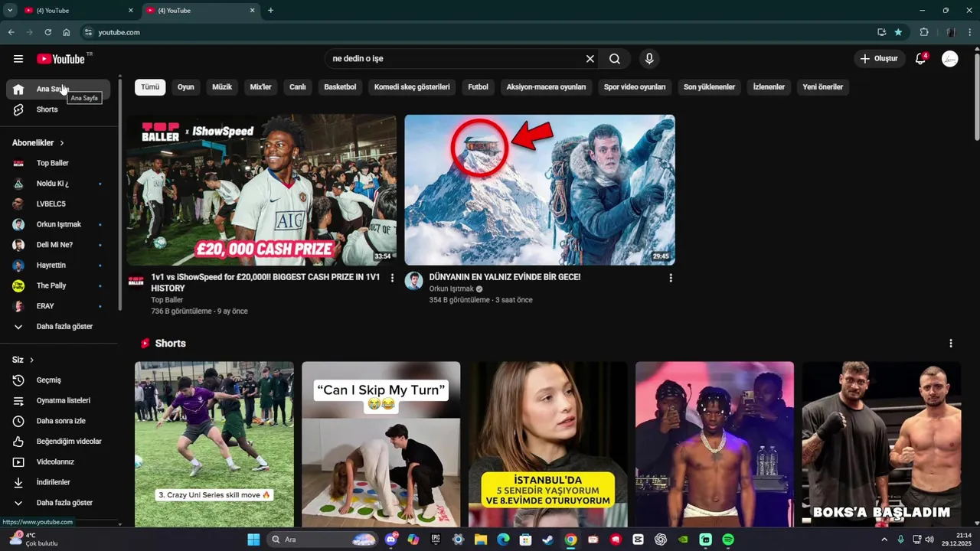Open Shorts shelf more options menu
Screen dimensions: 980x551
951,344
